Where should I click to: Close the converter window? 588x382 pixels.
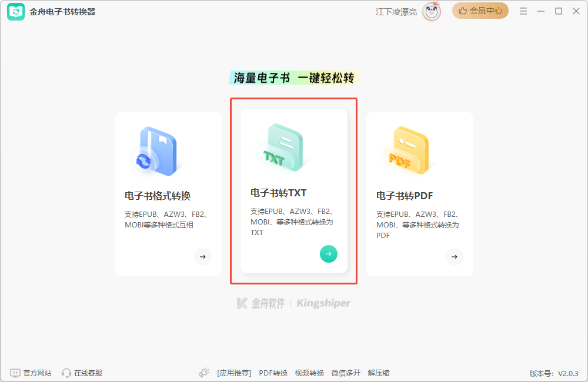coord(576,11)
